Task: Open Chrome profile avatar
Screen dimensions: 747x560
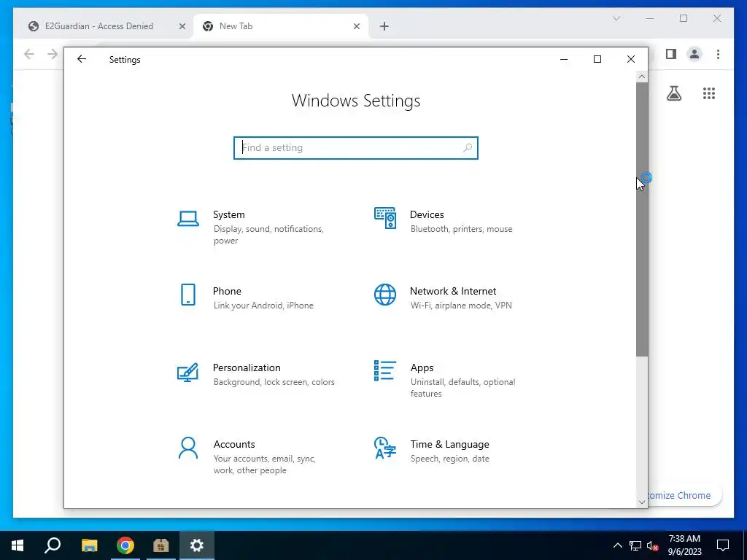Action: (694, 54)
